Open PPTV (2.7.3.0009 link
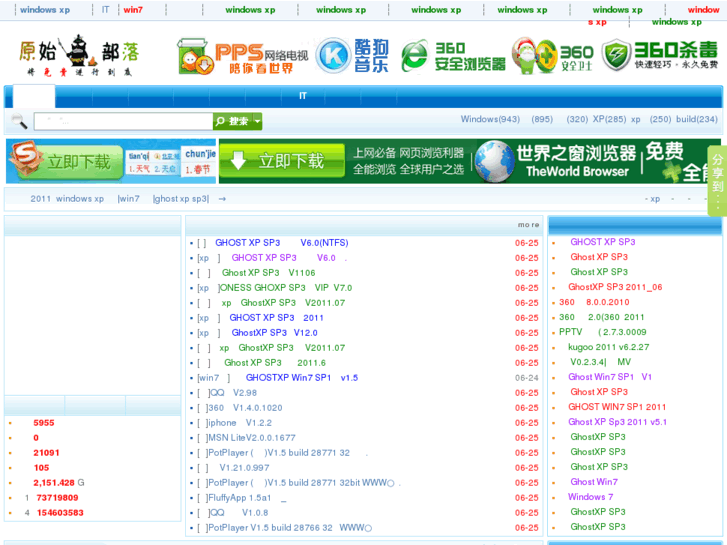727x545 pixels. point(603,332)
